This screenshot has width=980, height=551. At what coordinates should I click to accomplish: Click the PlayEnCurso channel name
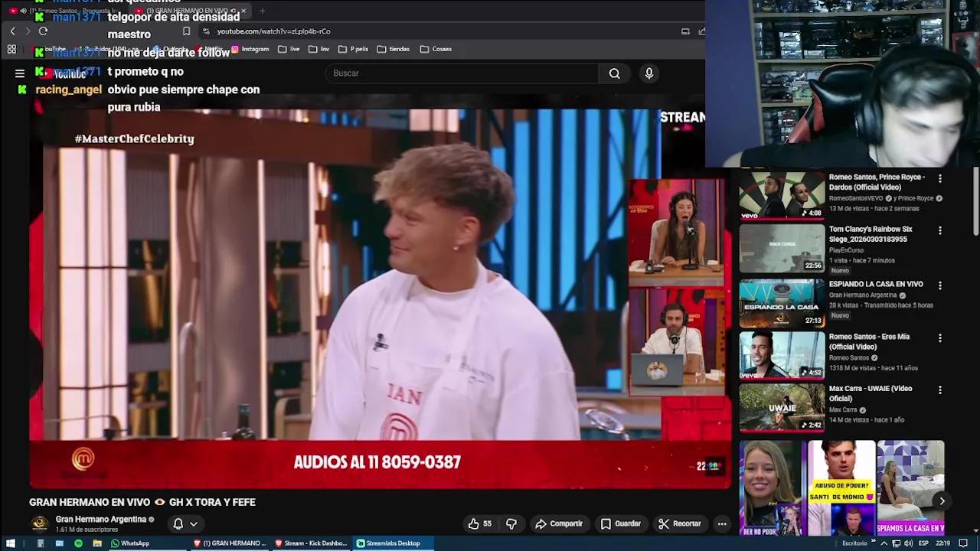tap(846, 250)
